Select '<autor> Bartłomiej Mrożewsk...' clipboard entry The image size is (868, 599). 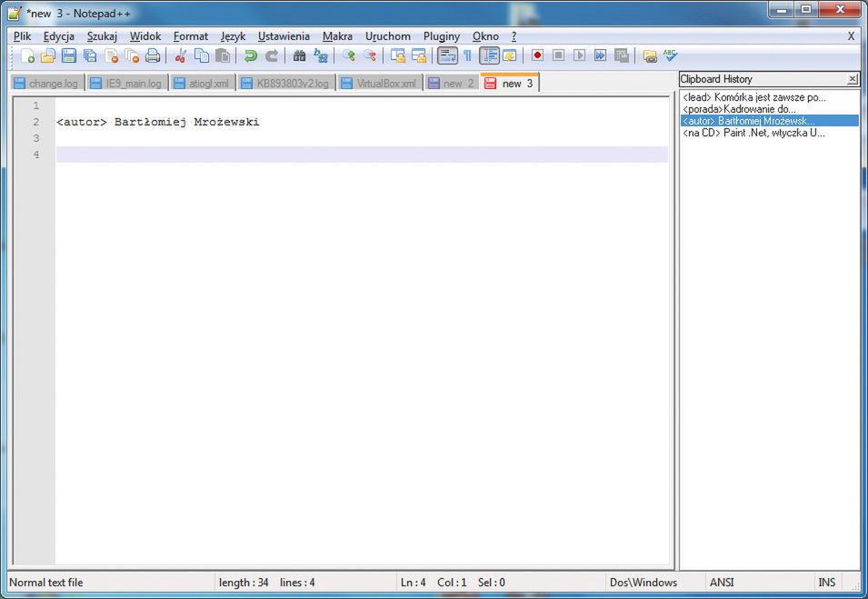[x=770, y=121]
